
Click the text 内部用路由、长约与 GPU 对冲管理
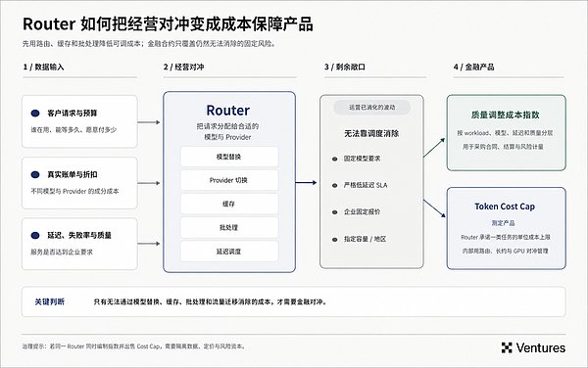click(505, 252)
